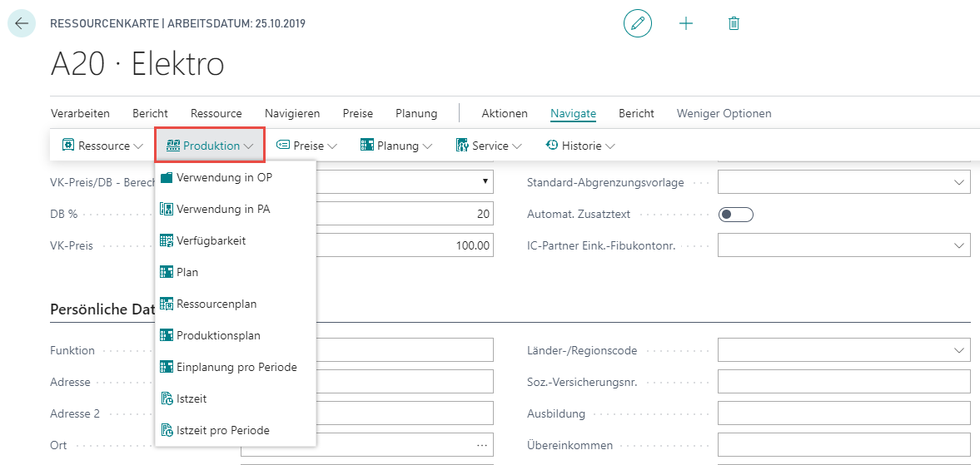The image size is (980, 465).
Task: Click the back arrow icon
Action: click(x=22, y=24)
